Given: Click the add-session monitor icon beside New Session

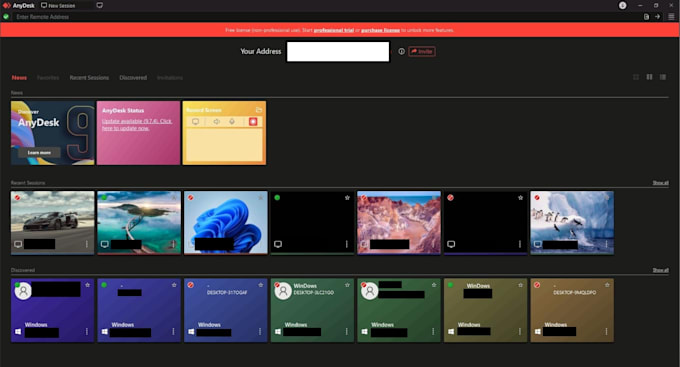Looking at the screenshot, I should 100,6.
